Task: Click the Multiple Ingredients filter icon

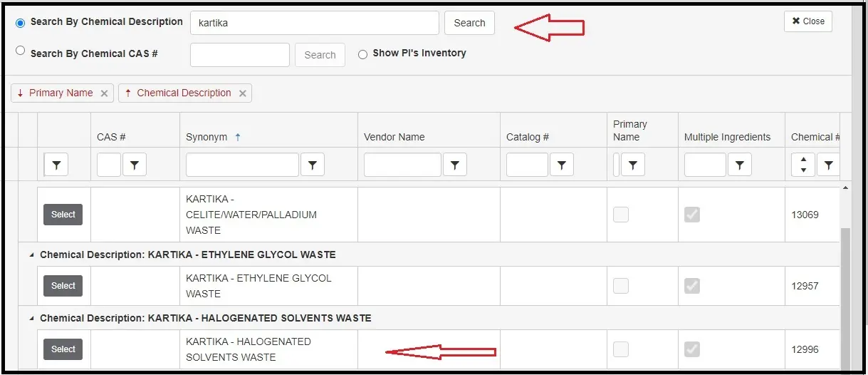Action: (739, 165)
